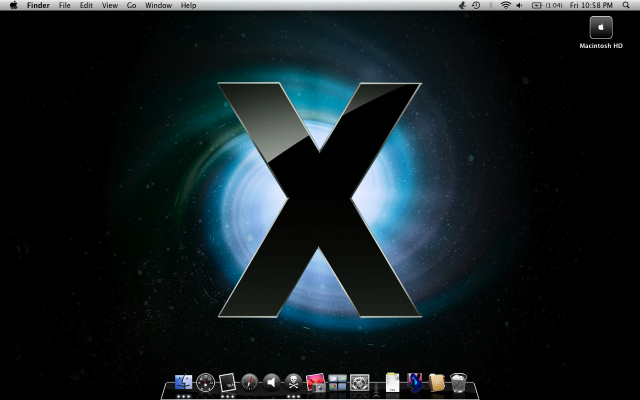Viewport: 640px width, 400px height.
Task: Open the speaker icon app in dock
Action: (271, 382)
